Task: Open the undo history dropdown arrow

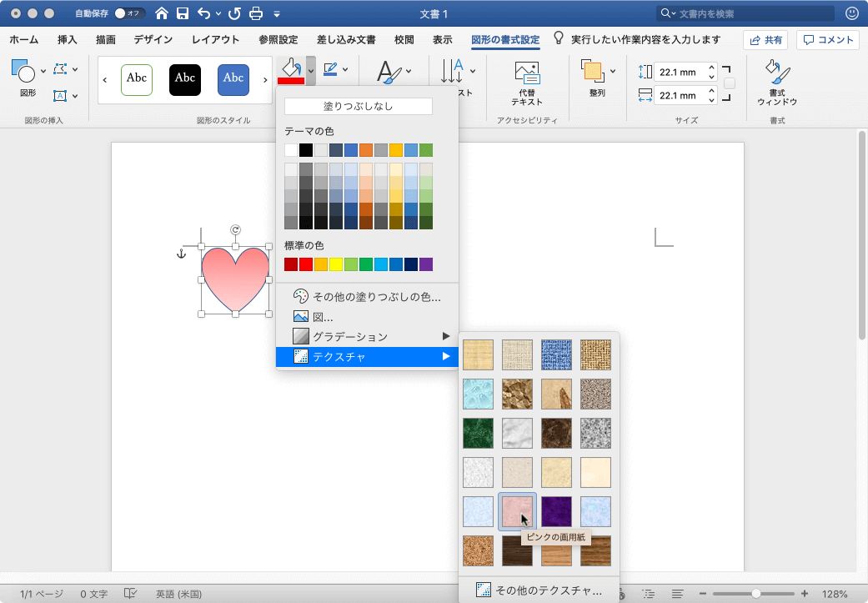Action: [x=218, y=13]
